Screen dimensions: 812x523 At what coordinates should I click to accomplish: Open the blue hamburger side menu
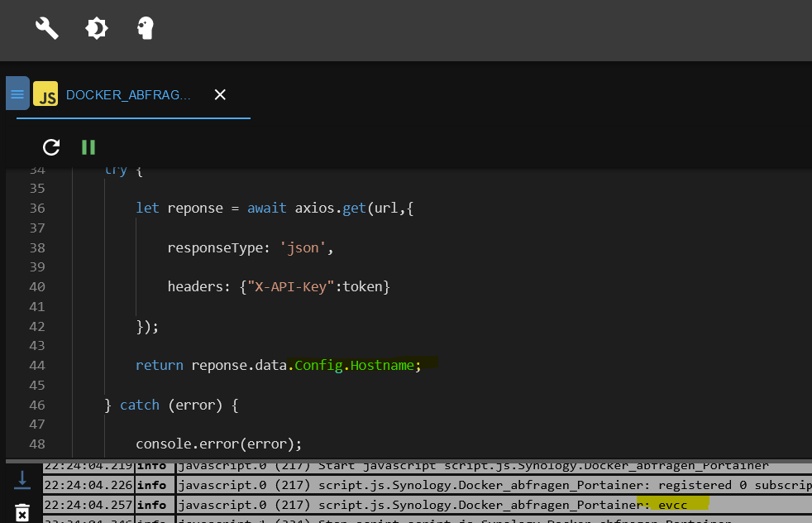(17, 94)
